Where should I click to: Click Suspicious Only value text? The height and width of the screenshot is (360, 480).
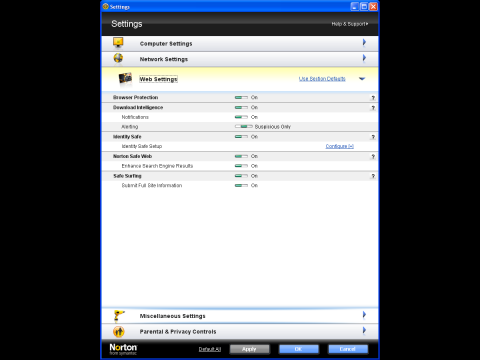click(x=273, y=127)
